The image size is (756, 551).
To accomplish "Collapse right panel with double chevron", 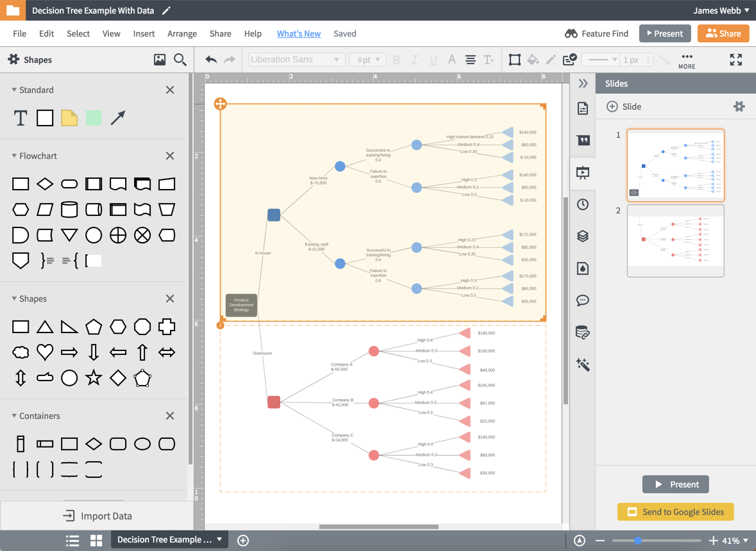I will (583, 83).
